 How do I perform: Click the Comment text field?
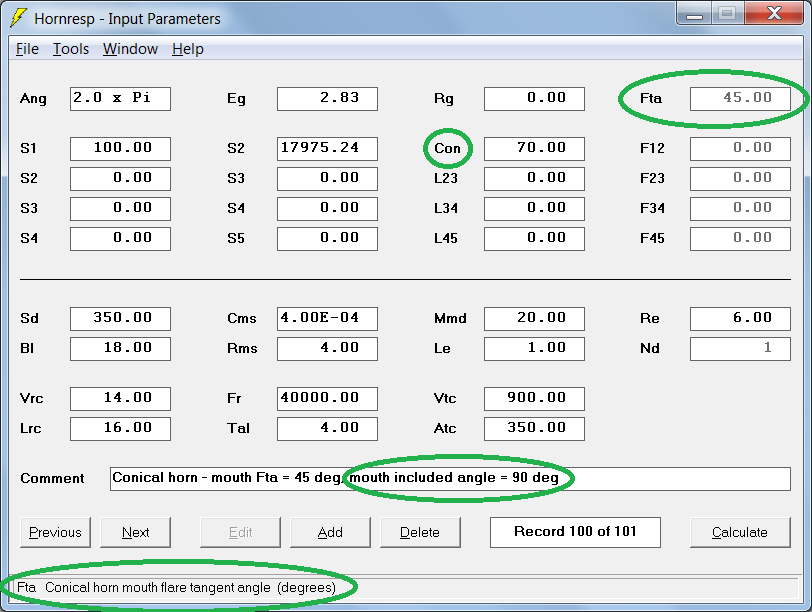(450, 478)
